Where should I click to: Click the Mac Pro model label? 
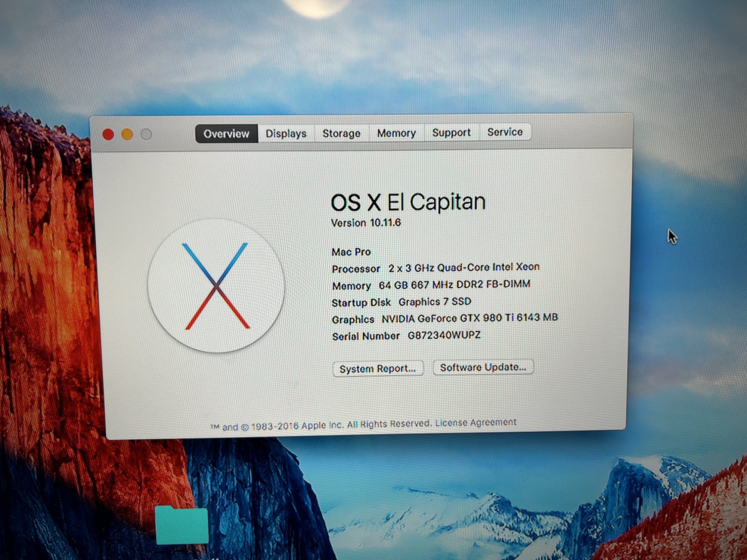[x=351, y=252]
